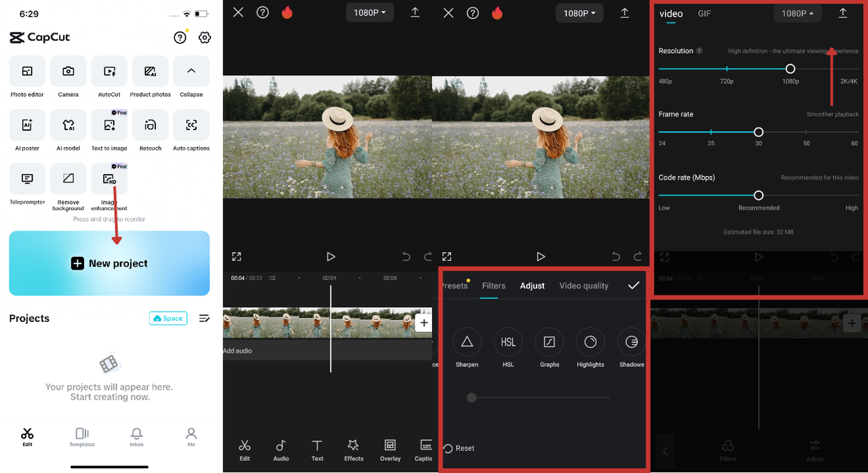The height and width of the screenshot is (473, 868).
Task: Open the help icon in the timeline editor header
Action: pyautogui.click(x=262, y=13)
